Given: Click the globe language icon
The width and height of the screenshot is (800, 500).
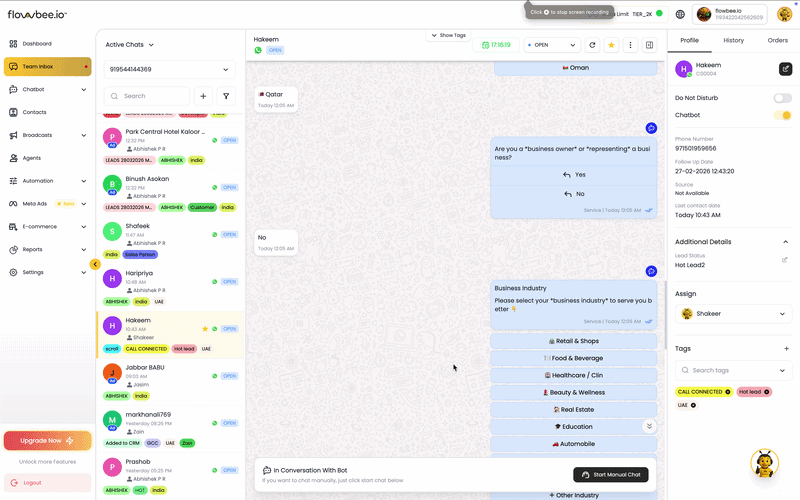Looking at the screenshot, I should [680, 14].
